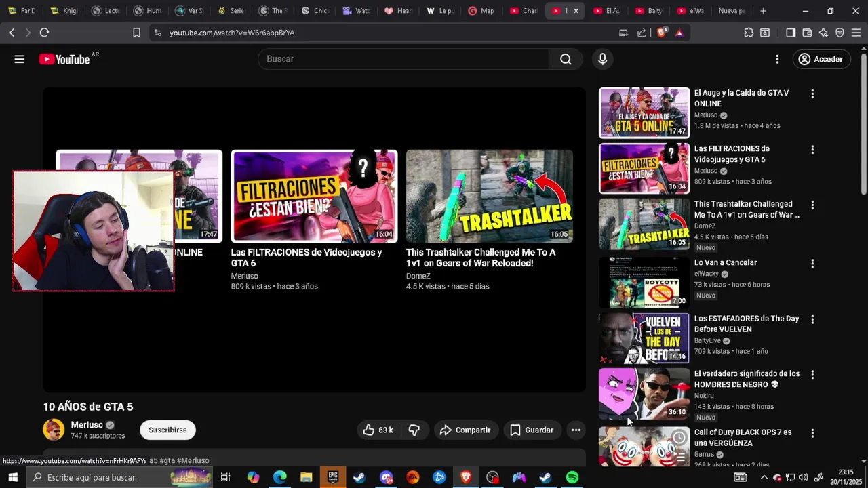Open File Explorer from taskbar
The width and height of the screenshot is (868, 488).
(306, 477)
